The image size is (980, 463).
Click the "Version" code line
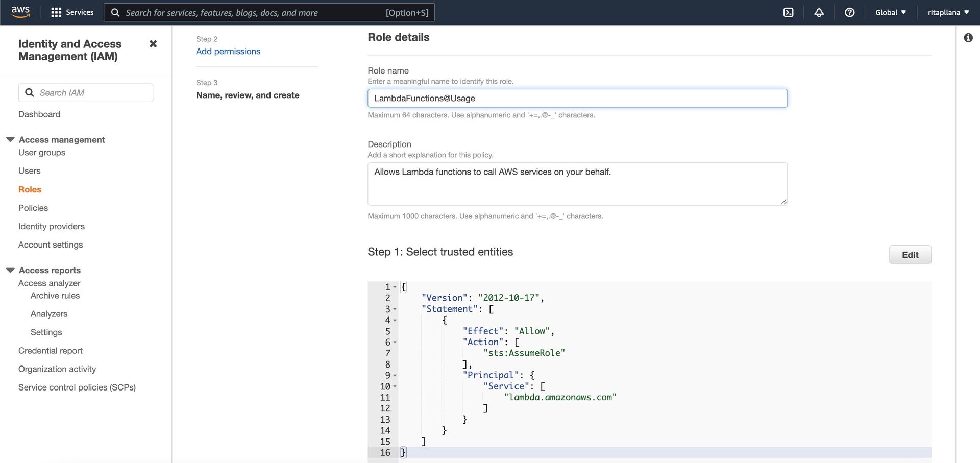pyautogui.click(x=483, y=298)
